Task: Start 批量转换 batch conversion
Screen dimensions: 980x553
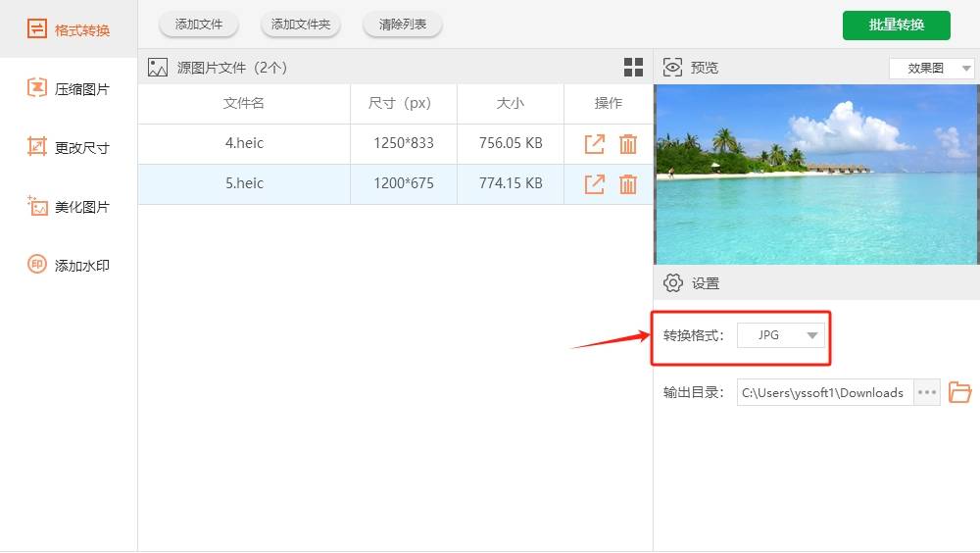Action: point(897,25)
